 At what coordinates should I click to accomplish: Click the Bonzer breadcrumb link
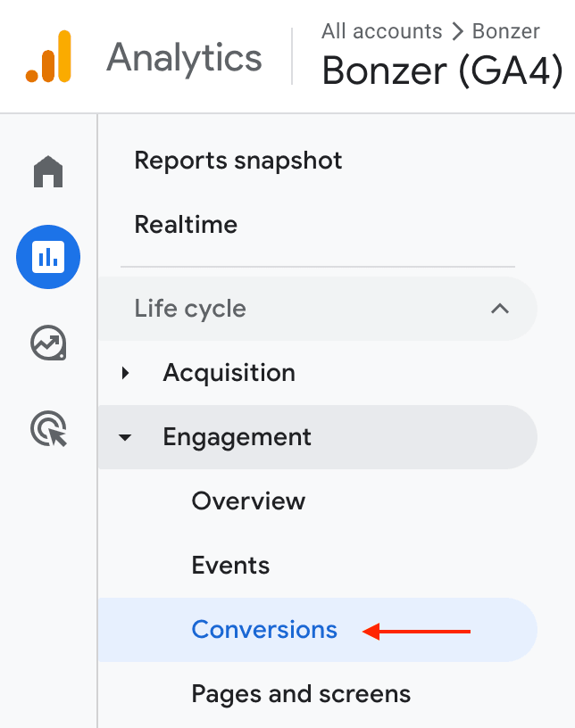tap(505, 31)
